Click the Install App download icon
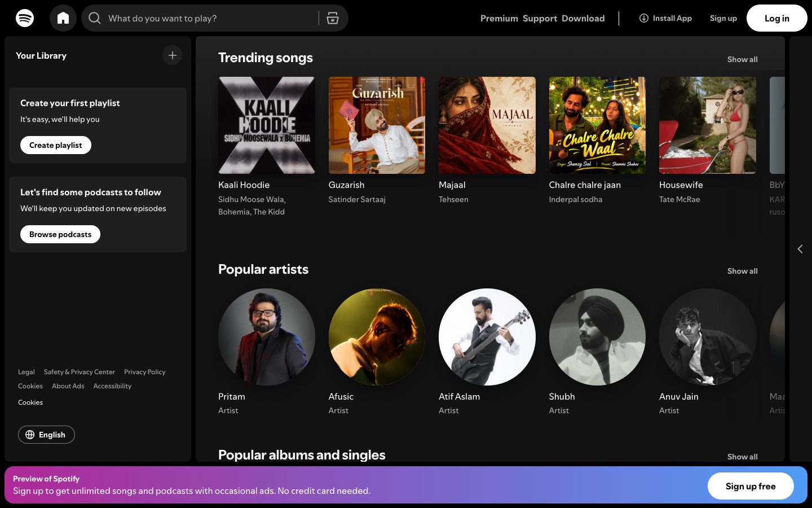 (643, 18)
